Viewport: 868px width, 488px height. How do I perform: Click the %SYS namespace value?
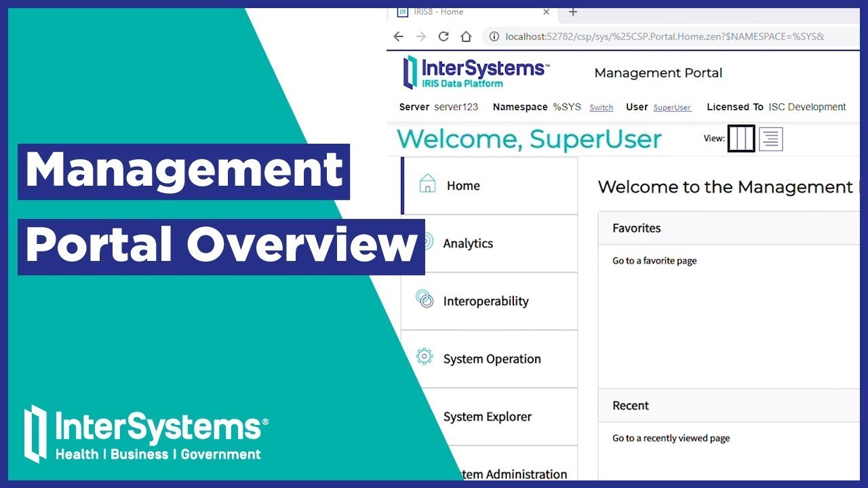[567, 107]
